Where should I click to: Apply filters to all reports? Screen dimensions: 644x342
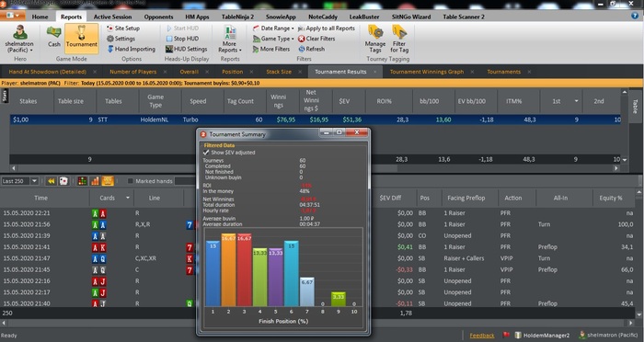click(326, 28)
